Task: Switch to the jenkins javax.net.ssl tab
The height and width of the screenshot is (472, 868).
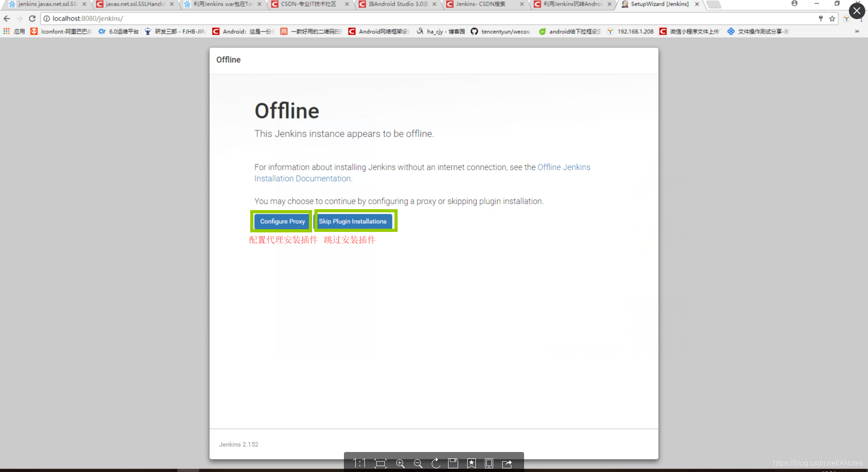Action: point(48,4)
